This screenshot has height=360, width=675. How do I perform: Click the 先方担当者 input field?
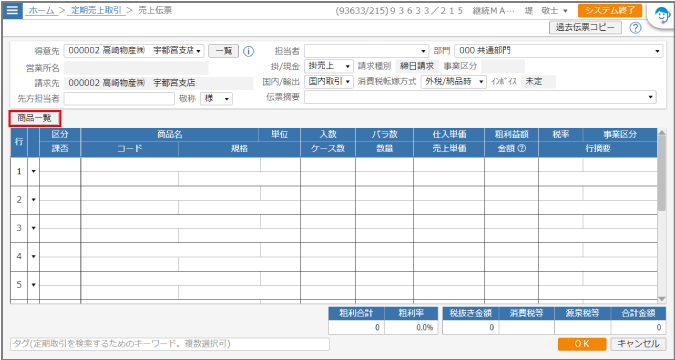coord(119,99)
